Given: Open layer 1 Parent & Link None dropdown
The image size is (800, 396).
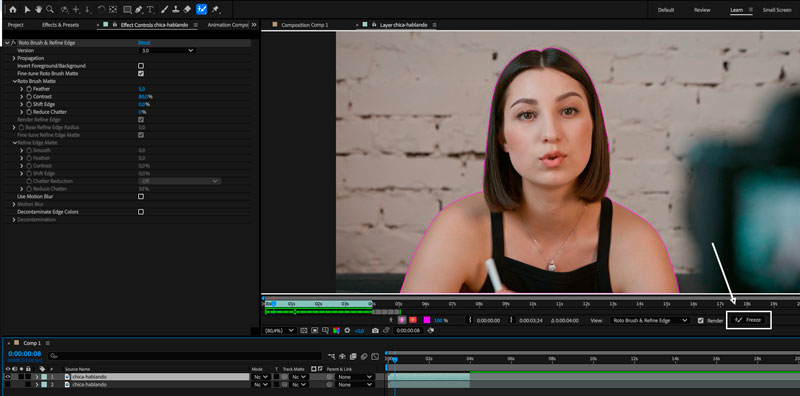Looking at the screenshot, I should pos(355,377).
